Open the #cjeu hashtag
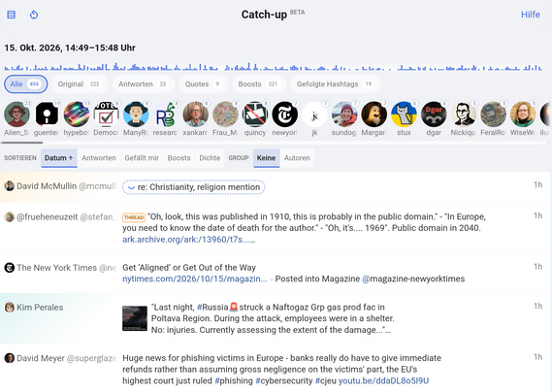Screen dimensions: 552x392 click(x=326, y=380)
